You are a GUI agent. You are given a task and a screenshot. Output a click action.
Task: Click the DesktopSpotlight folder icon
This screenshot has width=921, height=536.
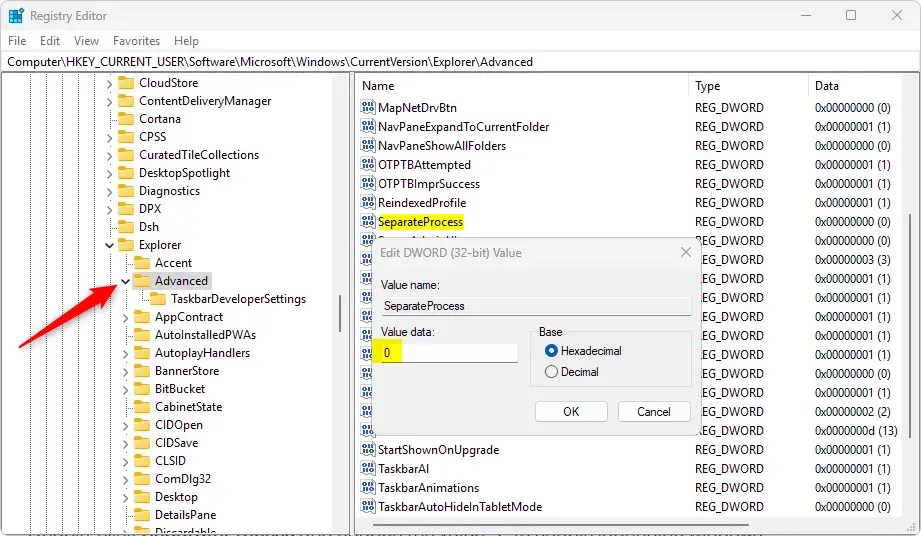(126, 173)
